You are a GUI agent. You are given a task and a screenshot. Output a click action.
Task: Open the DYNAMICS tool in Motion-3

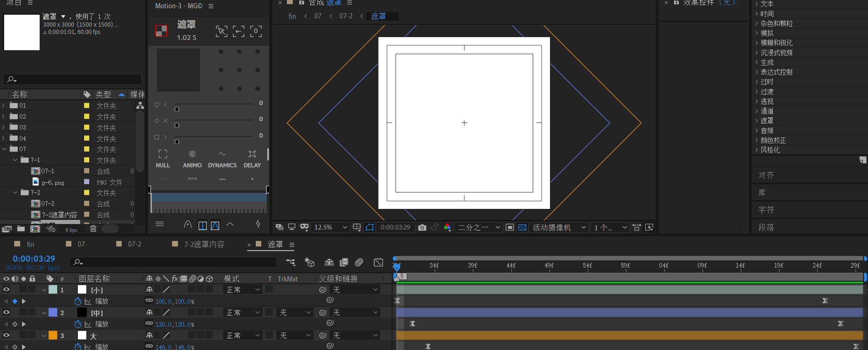222,159
